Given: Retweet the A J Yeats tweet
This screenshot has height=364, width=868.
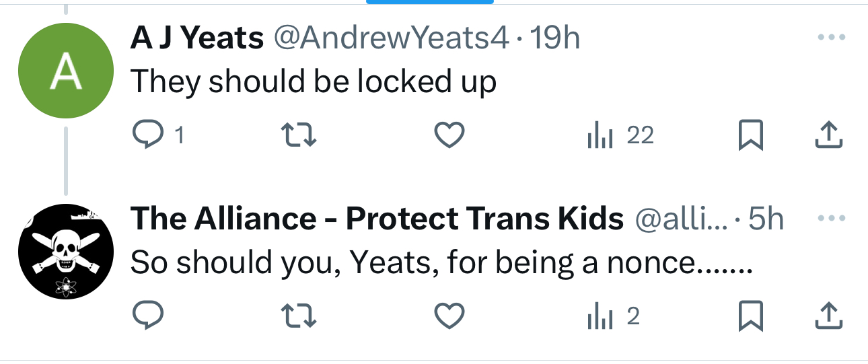Looking at the screenshot, I should 297,137.
